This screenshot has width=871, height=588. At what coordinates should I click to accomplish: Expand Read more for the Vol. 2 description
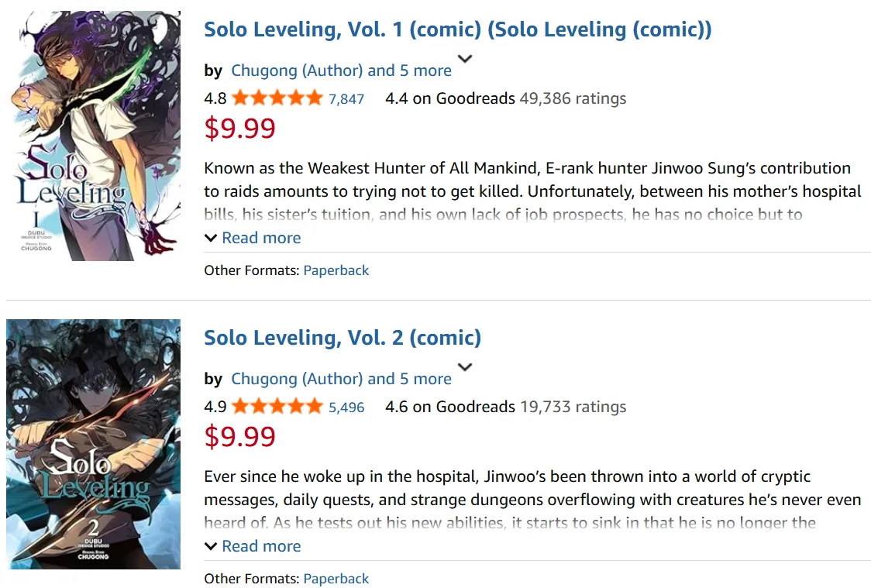tap(253, 546)
